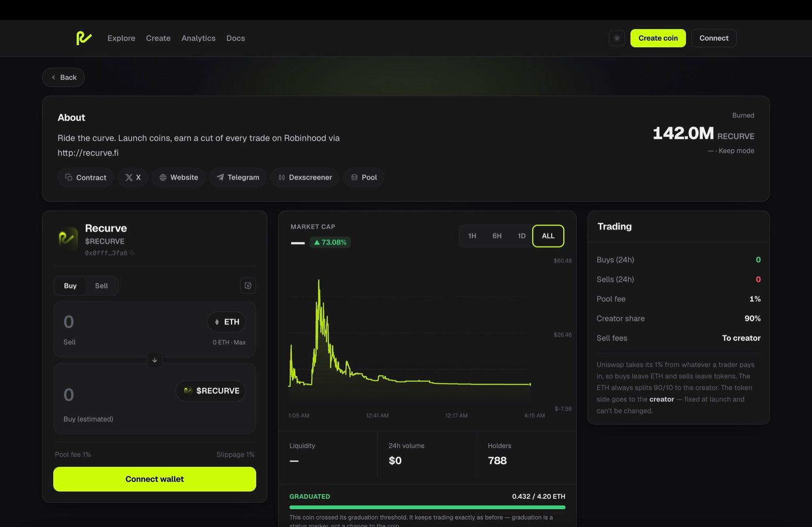Open the X social link chip

[133, 178]
